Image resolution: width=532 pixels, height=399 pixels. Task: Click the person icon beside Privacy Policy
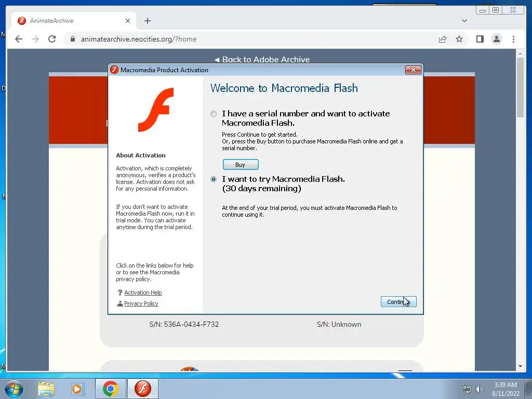120,303
